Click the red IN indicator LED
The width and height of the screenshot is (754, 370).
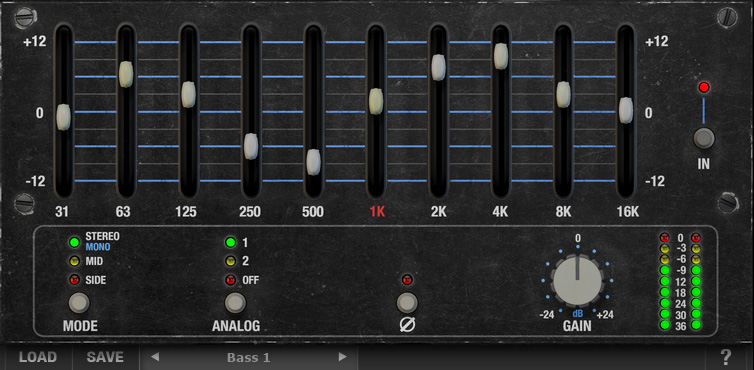coord(704,88)
